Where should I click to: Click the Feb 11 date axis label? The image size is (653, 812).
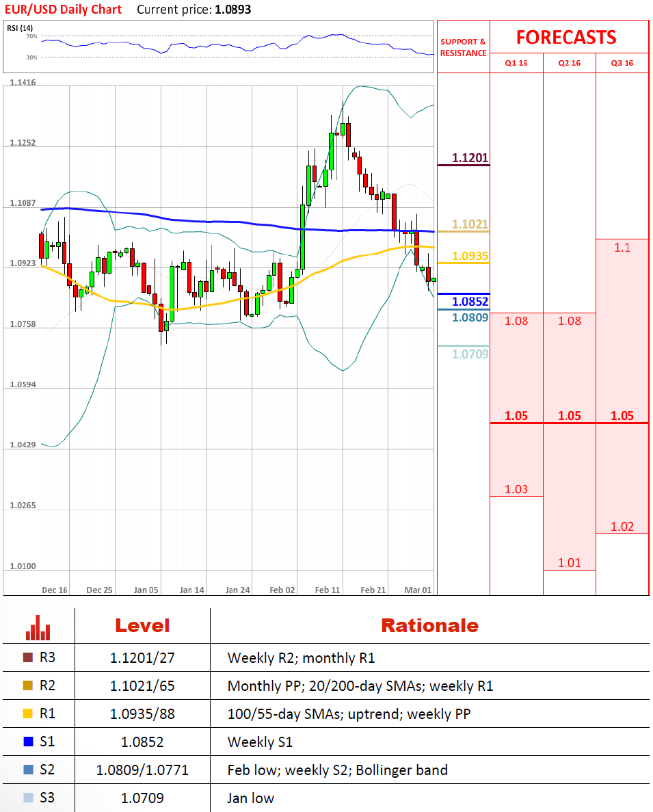(x=328, y=590)
